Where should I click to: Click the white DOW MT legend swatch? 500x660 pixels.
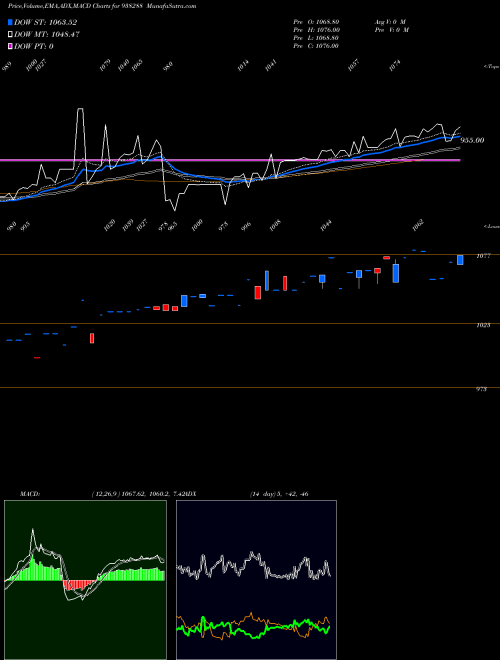pyautogui.click(x=11, y=34)
